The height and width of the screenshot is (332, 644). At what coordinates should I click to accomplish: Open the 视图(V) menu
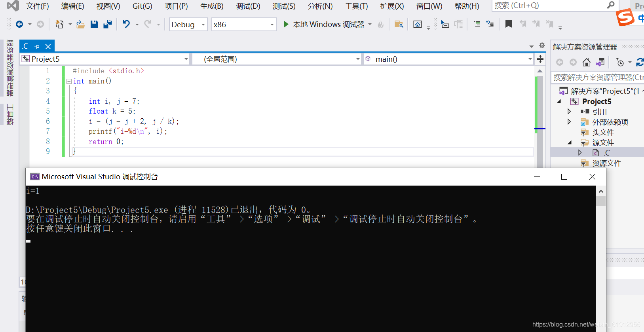[108, 6]
